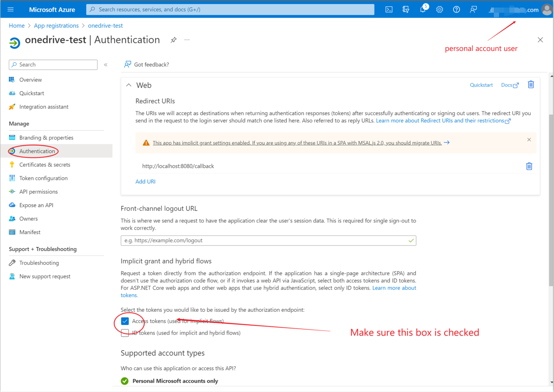Uncheck the Access tokens checkbox
554x392 pixels.
(x=125, y=321)
